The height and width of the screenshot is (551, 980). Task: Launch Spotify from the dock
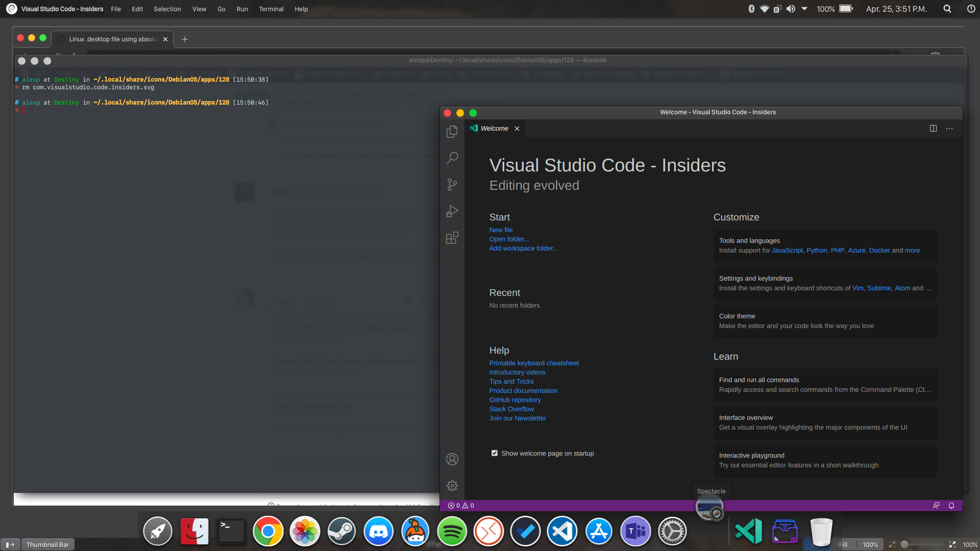[452, 531]
